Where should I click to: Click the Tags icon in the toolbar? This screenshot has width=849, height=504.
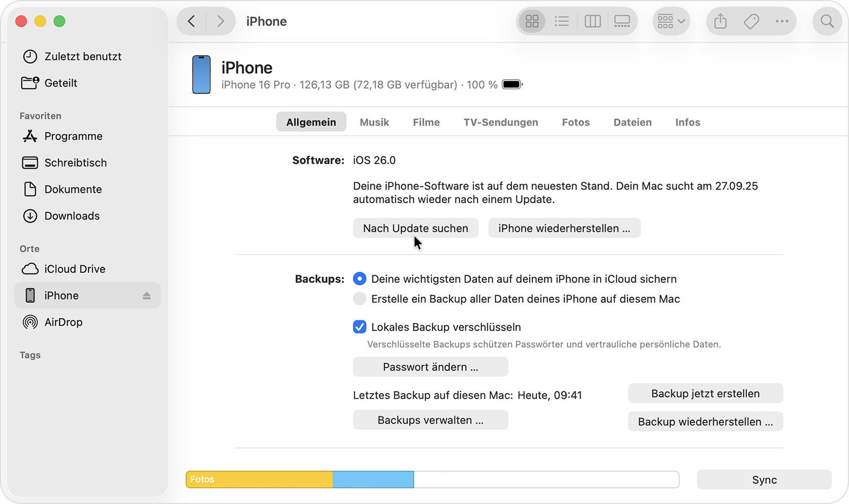[x=751, y=21]
